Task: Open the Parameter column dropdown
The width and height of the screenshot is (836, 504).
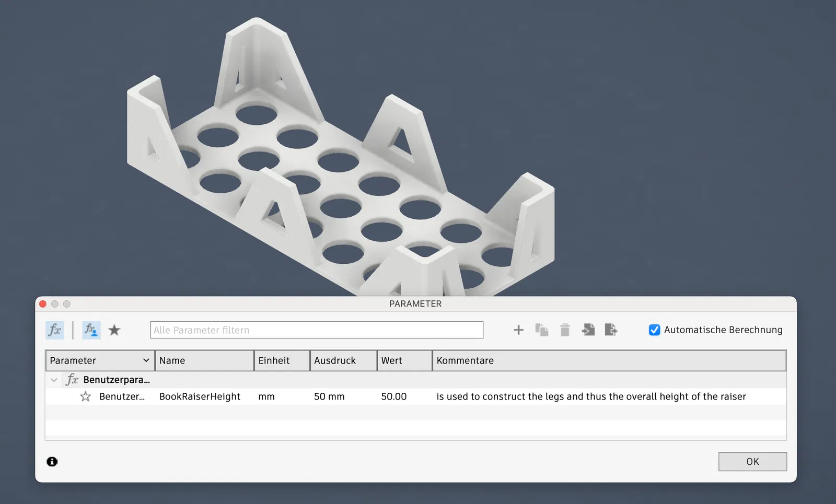Action: point(146,360)
